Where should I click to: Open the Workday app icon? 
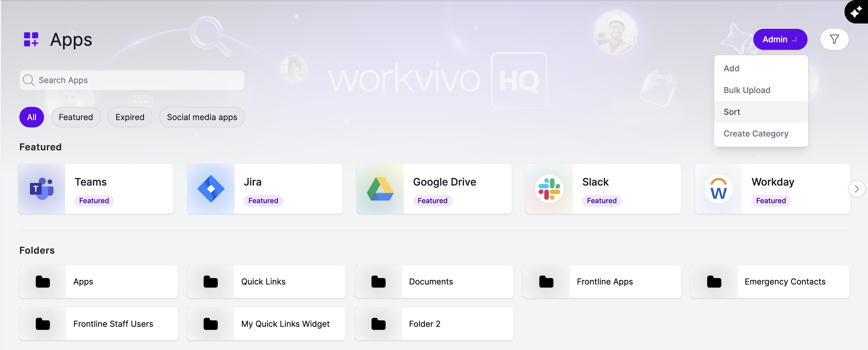718,189
